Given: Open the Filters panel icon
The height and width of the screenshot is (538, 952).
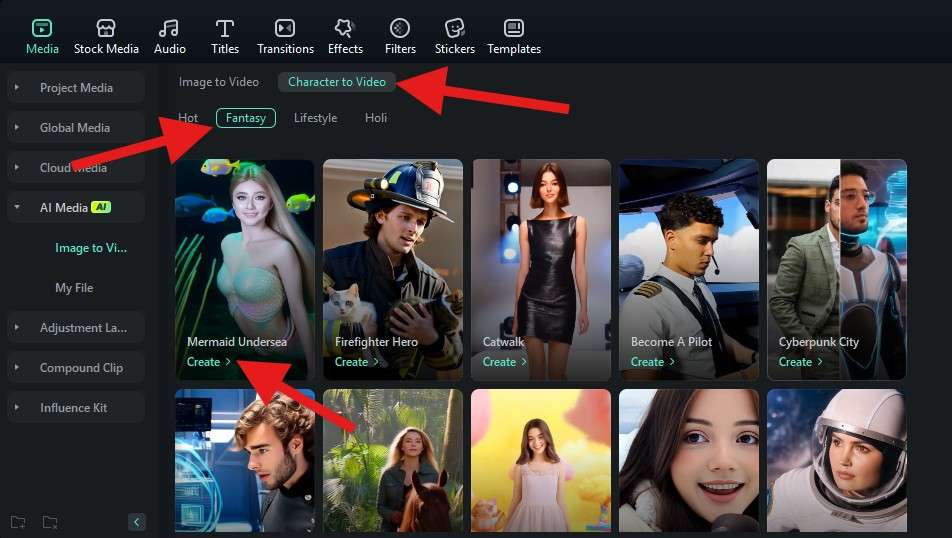Looking at the screenshot, I should coord(400,29).
